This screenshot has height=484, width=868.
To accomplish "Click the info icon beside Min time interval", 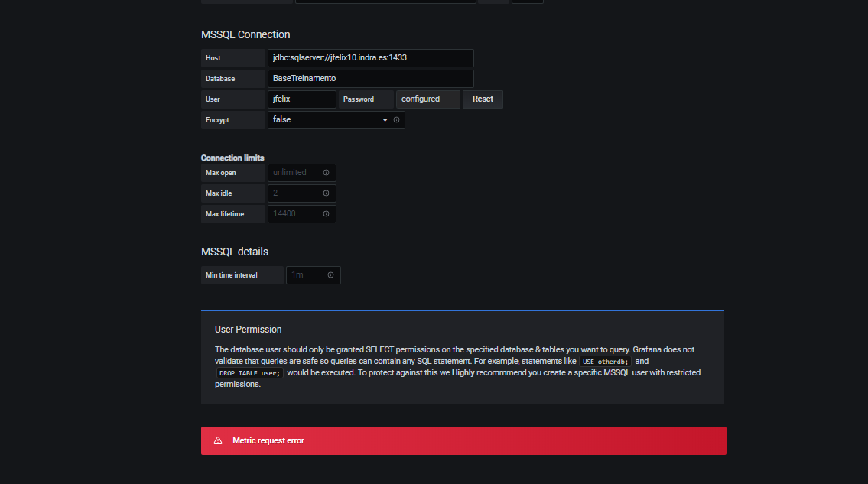I will click(x=330, y=274).
